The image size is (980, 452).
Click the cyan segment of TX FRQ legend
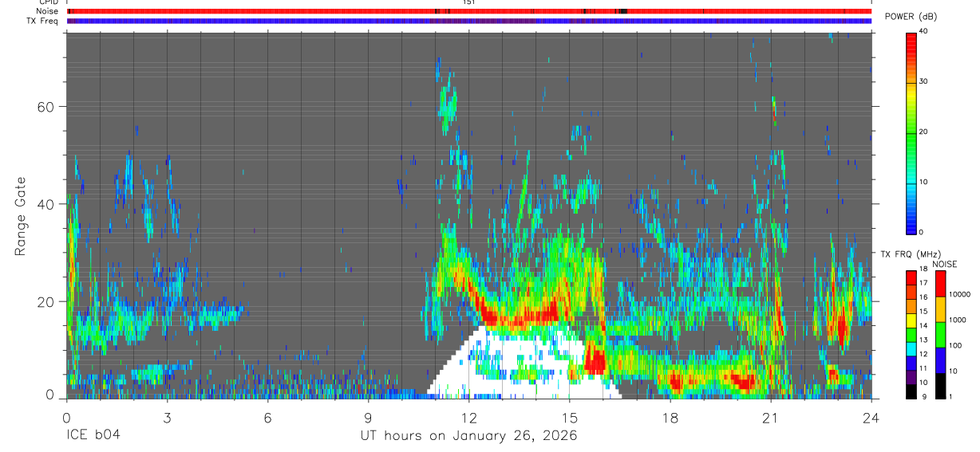tap(911, 349)
